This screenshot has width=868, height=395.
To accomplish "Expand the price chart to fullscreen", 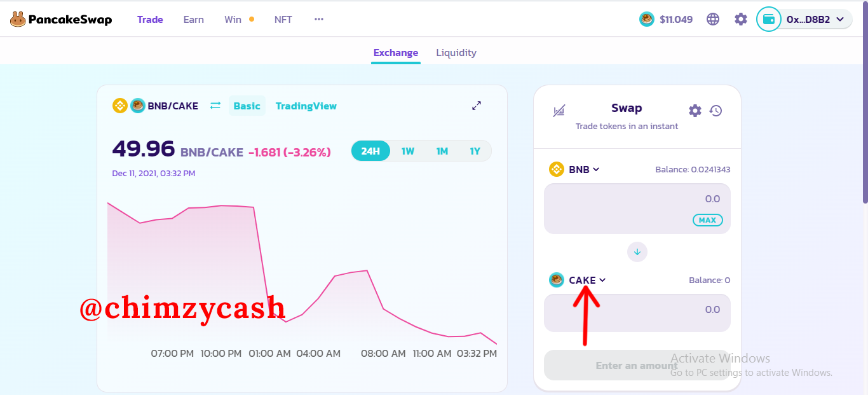I will (477, 106).
